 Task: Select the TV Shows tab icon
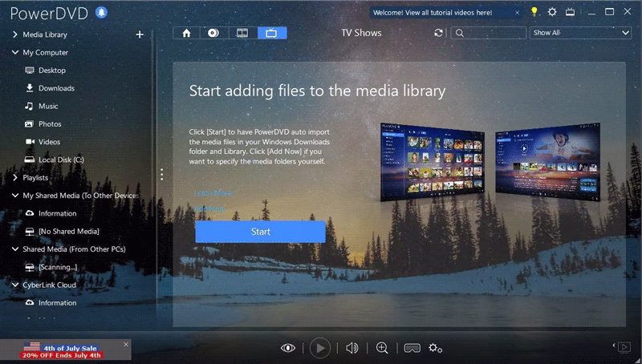(x=272, y=33)
